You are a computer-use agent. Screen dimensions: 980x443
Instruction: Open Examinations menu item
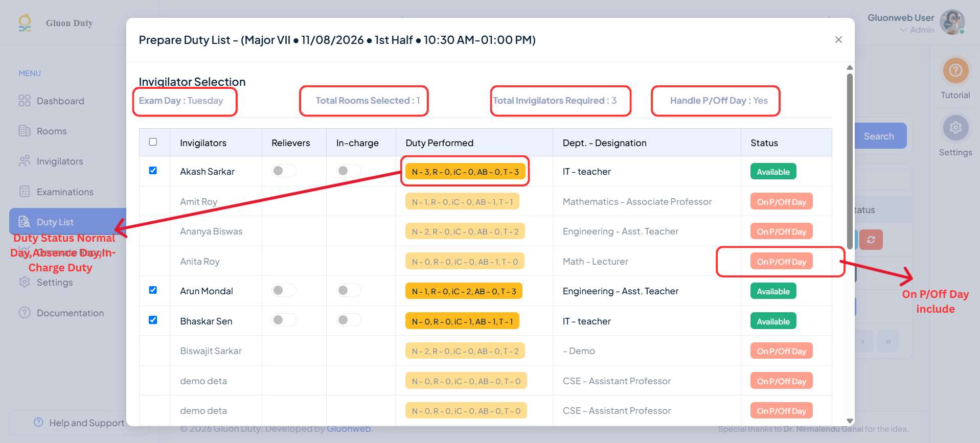(65, 192)
